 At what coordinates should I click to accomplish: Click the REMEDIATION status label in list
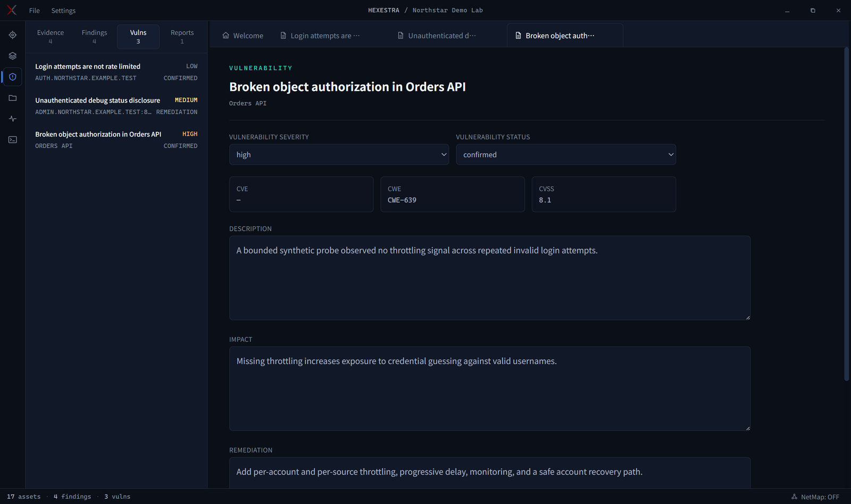[177, 112]
